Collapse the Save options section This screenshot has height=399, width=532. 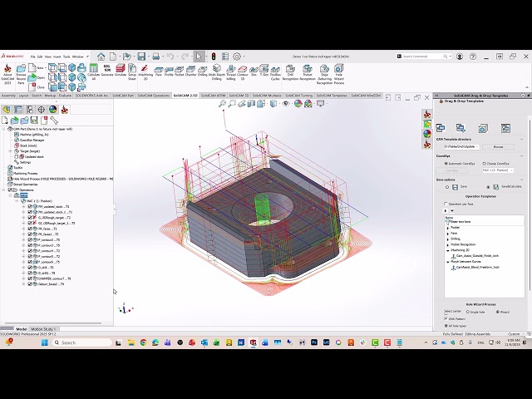pyautogui.click(x=522, y=180)
